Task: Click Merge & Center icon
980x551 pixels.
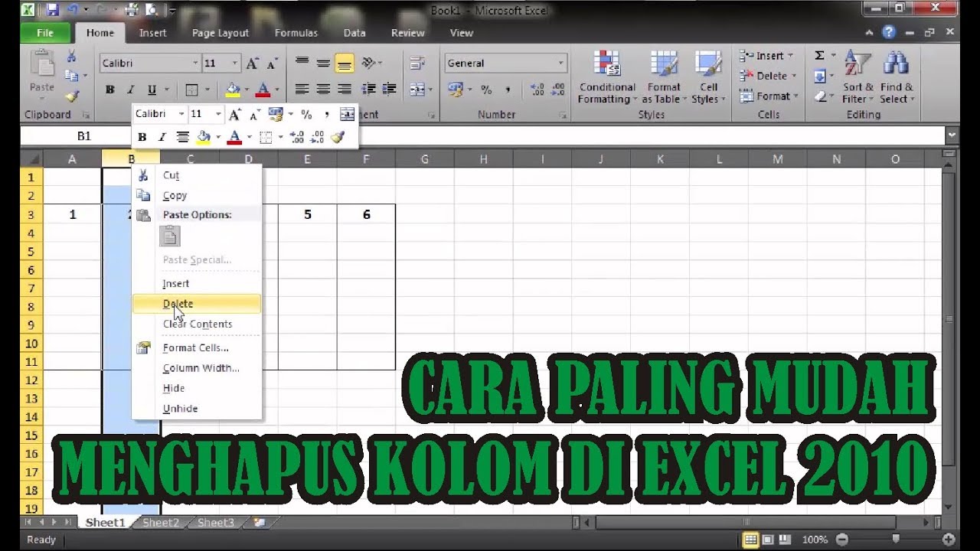Action: [417, 90]
